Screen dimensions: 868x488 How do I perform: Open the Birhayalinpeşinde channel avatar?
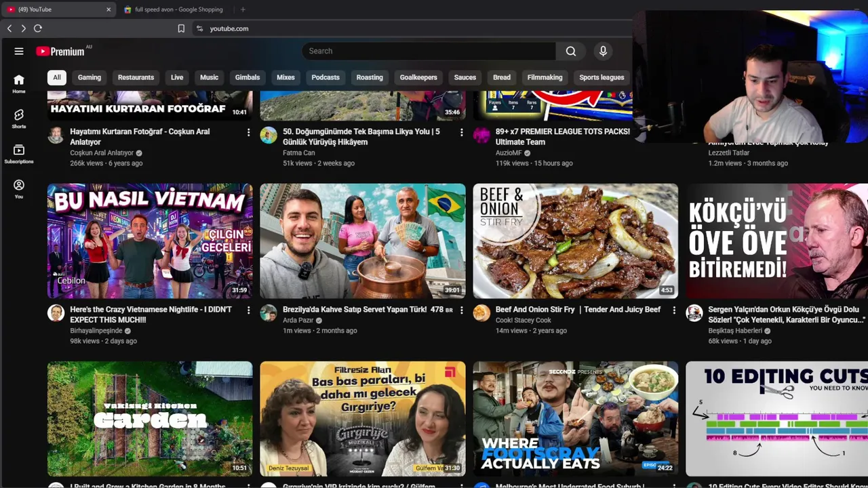coord(56,312)
